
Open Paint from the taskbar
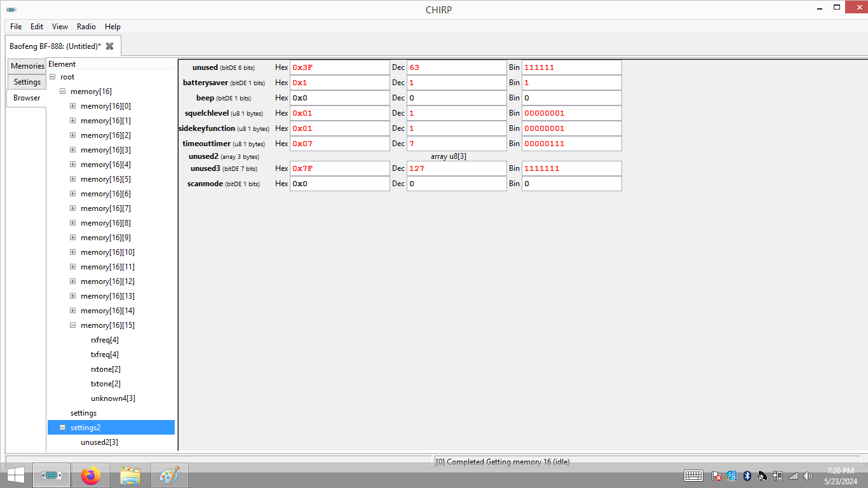click(x=170, y=475)
